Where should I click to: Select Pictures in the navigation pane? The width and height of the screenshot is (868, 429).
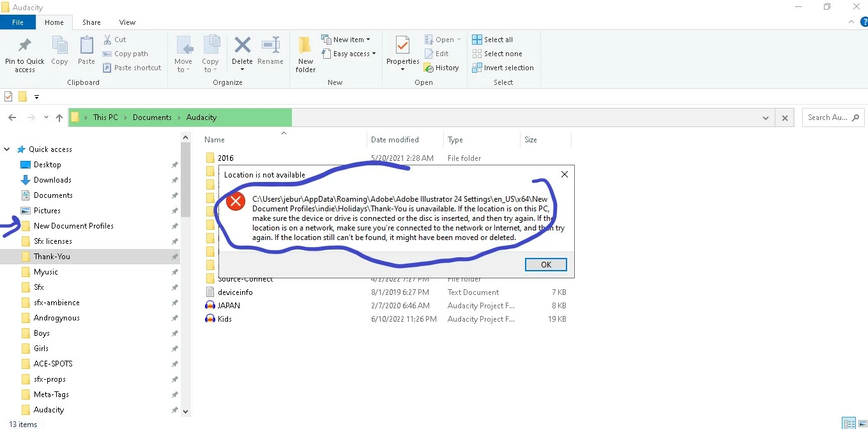coord(47,211)
